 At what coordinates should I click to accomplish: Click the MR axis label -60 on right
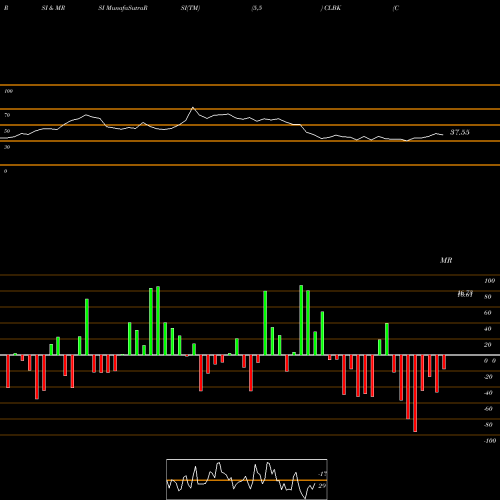[488, 409]
